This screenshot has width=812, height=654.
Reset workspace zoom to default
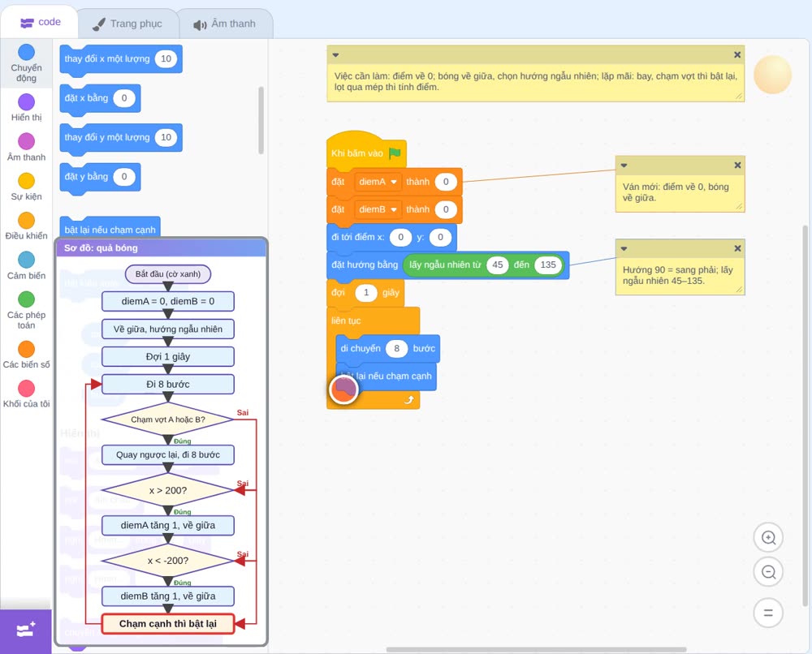point(768,613)
